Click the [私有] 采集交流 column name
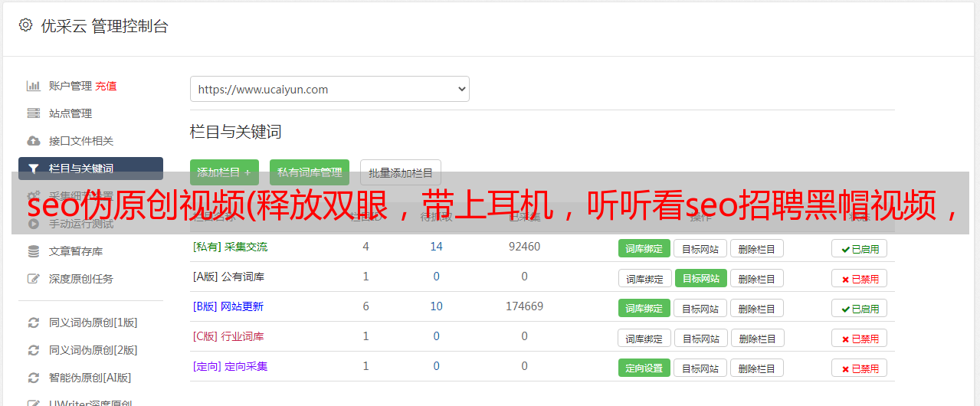 [230, 247]
